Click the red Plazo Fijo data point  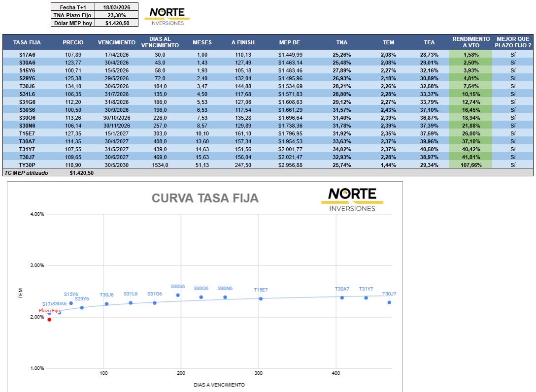click(x=49, y=320)
